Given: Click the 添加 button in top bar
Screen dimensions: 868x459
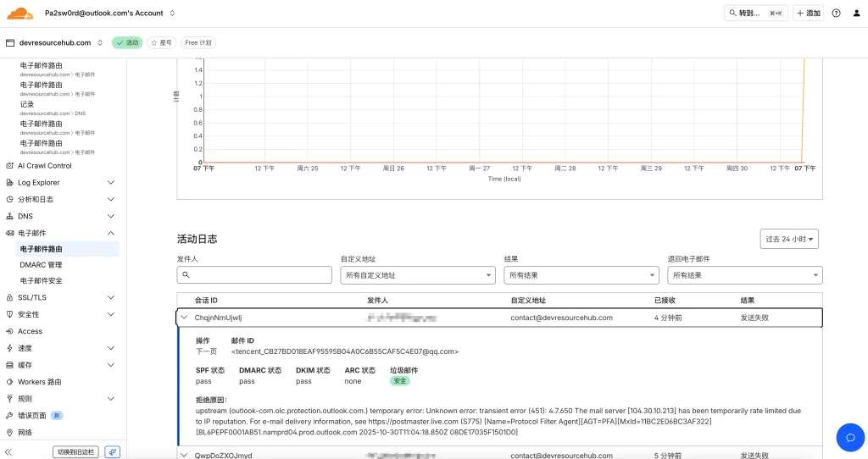Looking at the screenshot, I should click(808, 14).
